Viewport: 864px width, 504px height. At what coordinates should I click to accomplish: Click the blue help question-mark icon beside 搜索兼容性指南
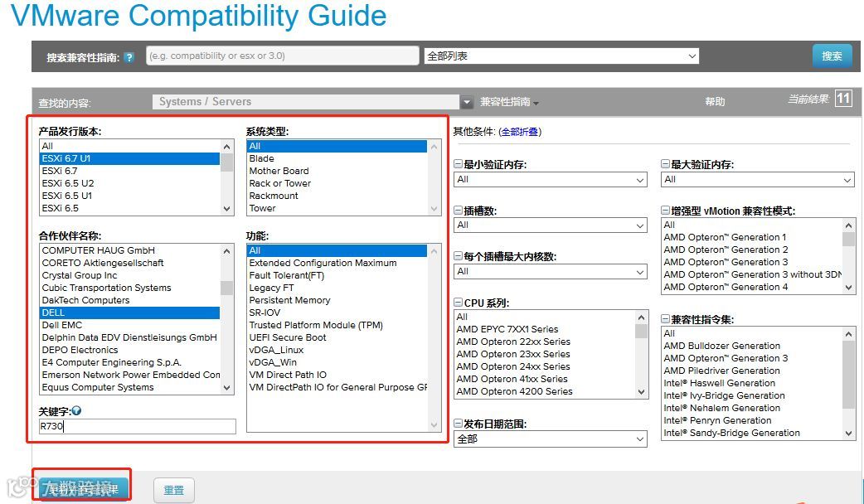(129, 57)
